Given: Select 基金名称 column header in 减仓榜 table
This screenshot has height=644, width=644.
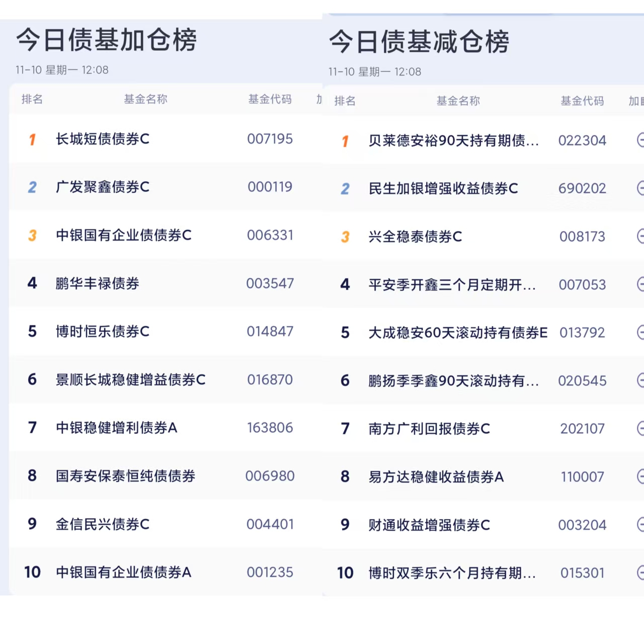Looking at the screenshot, I should point(458,101).
